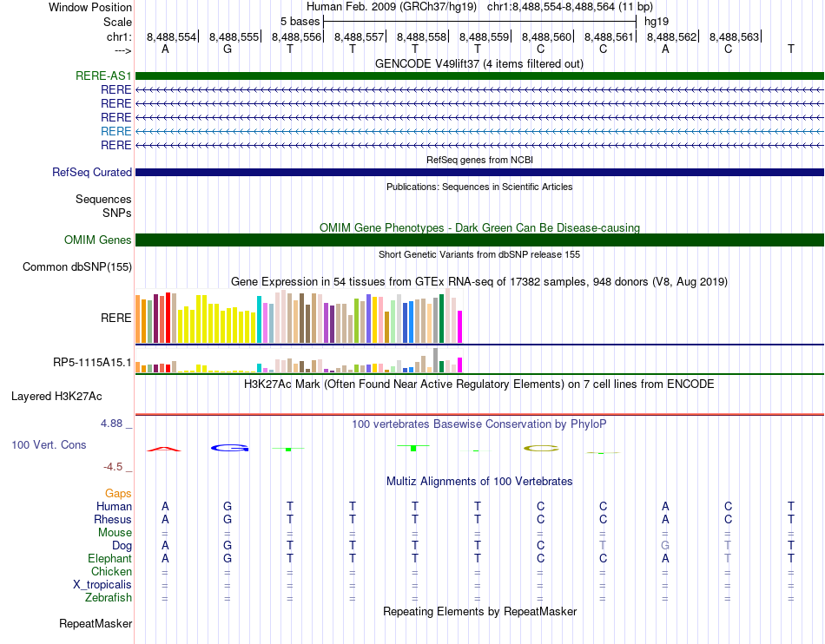Click the orange Gaps row label
Image resolution: width=825 pixels, height=644 pixels.
(x=118, y=493)
